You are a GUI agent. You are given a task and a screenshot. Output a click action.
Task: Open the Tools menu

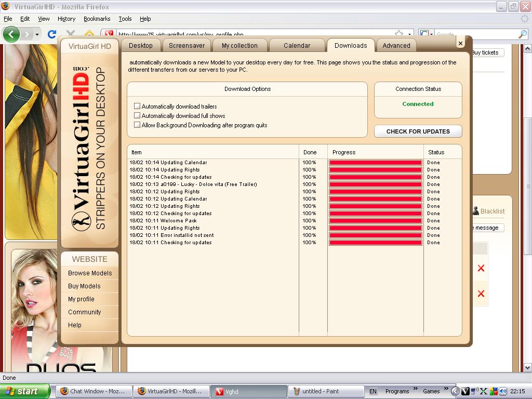(x=125, y=19)
